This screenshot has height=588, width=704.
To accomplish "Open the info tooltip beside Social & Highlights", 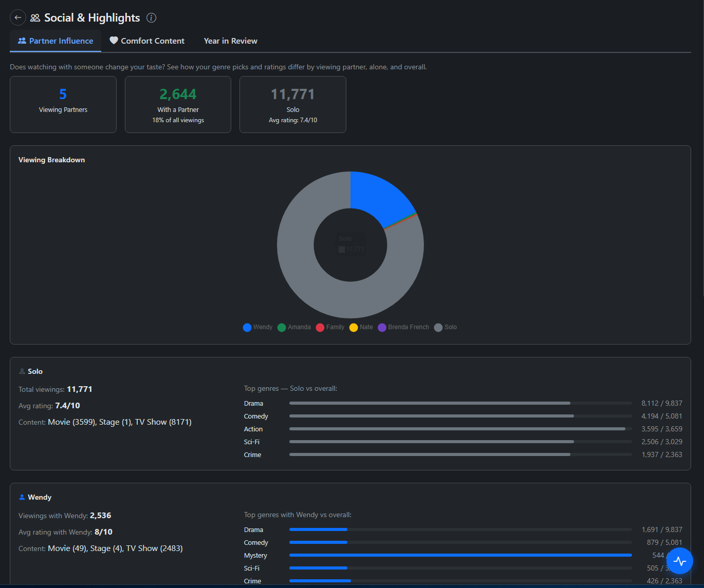I will 151,17.
